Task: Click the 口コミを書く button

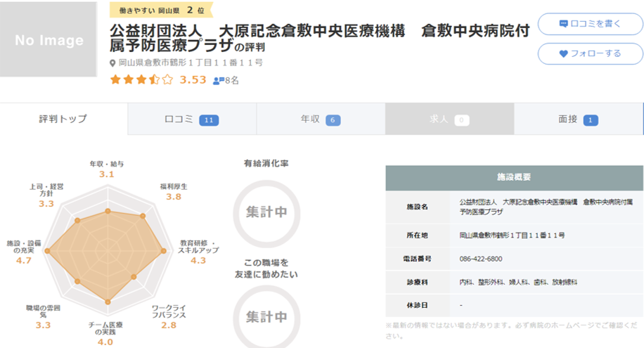Action: click(590, 24)
